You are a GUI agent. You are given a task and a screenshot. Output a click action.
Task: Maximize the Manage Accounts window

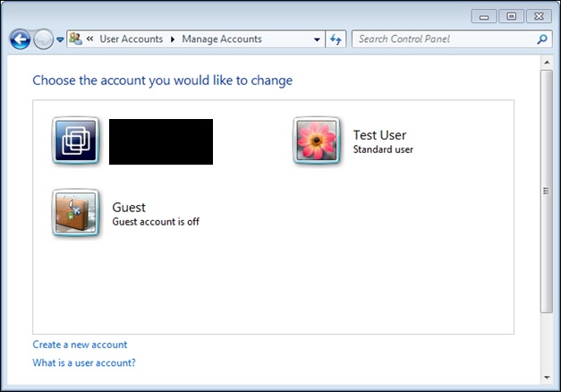(511, 16)
